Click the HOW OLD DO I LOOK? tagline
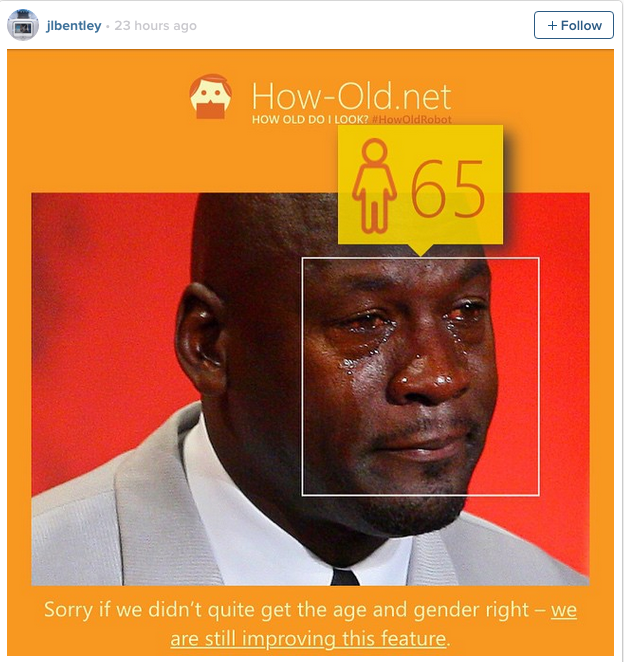The image size is (624, 662). click(x=310, y=119)
